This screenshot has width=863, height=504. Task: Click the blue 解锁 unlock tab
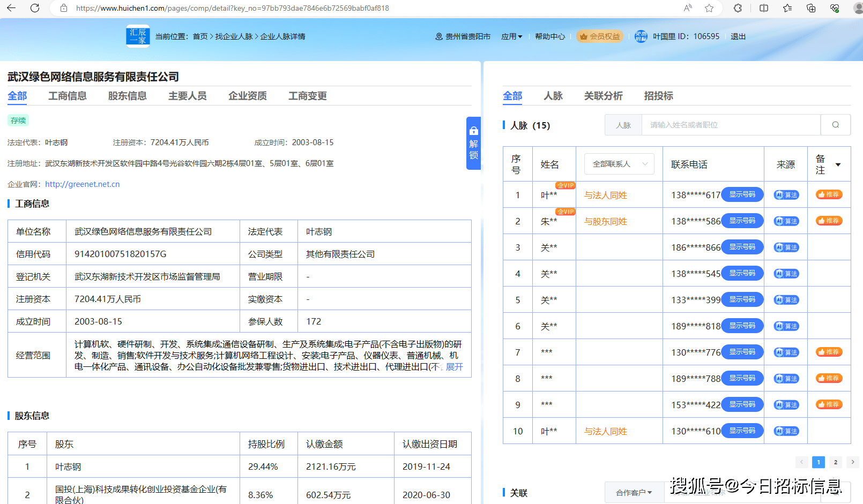click(473, 143)
